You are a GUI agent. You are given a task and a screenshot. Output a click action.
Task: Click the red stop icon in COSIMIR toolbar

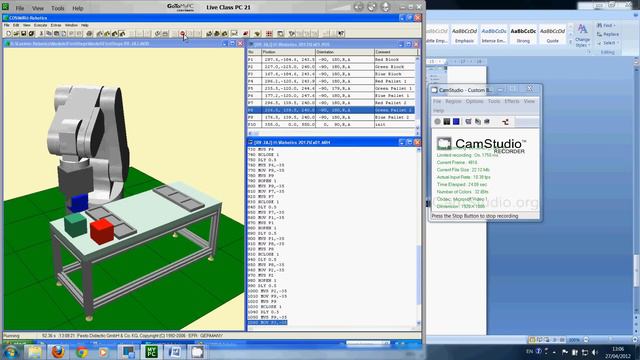coord(182,33)
